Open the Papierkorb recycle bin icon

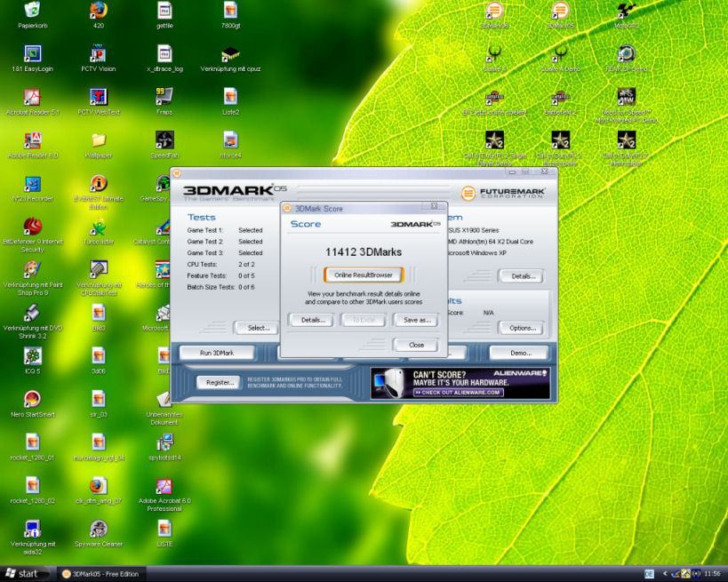click(x=33, y=10)
